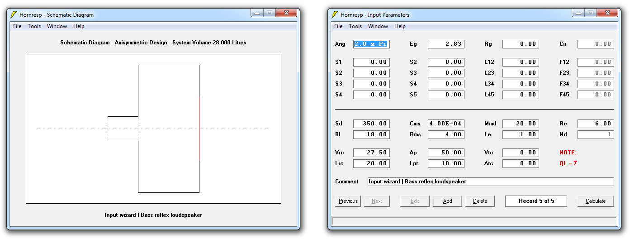Minimize the Input Parameters window

[x=578, y=13]
